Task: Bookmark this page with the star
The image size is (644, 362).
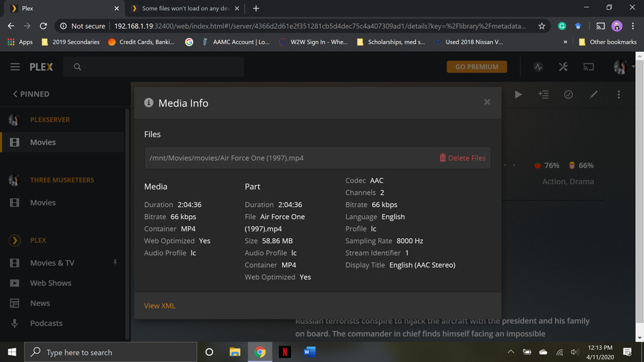Action: click(x=542, y=26)
